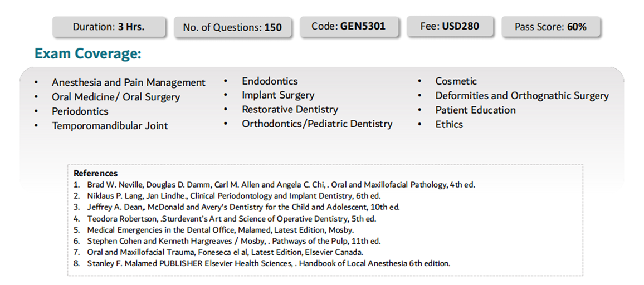This screenshot has height=285, width=644.
Task: Select the Endodontics topic
Action: coord(270,81)
